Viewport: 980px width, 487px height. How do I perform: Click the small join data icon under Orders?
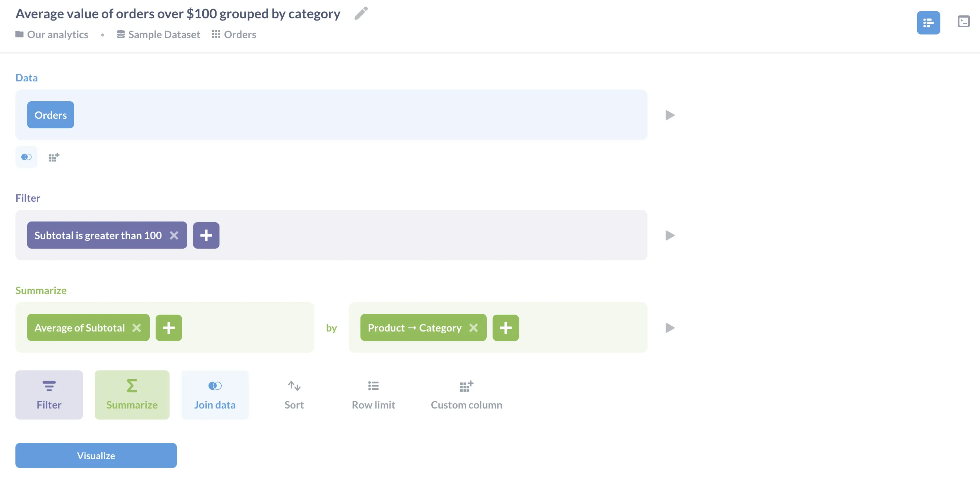pos(26,157)
